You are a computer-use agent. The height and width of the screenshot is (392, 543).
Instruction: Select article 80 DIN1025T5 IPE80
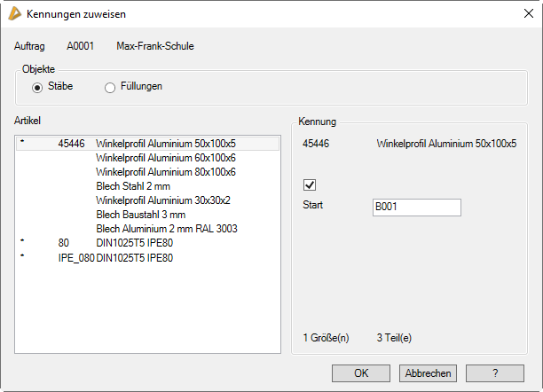[134, 244]
